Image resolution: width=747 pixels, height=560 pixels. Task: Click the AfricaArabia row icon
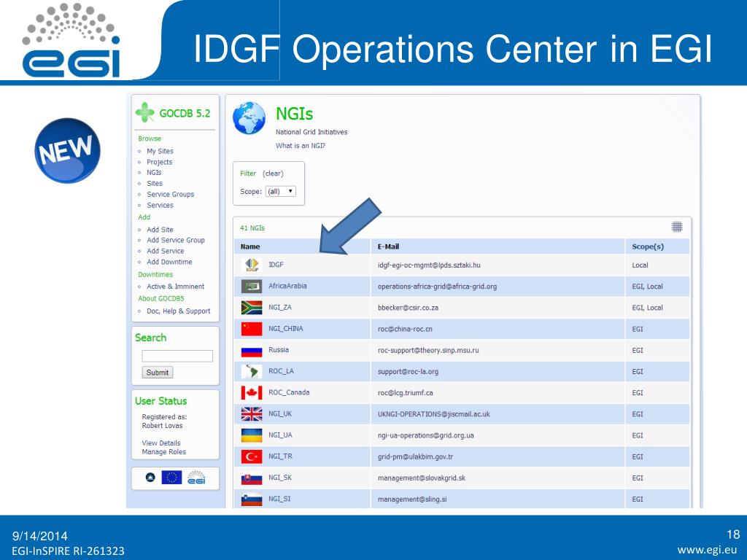pyautogui.click(x=252, y=286)
